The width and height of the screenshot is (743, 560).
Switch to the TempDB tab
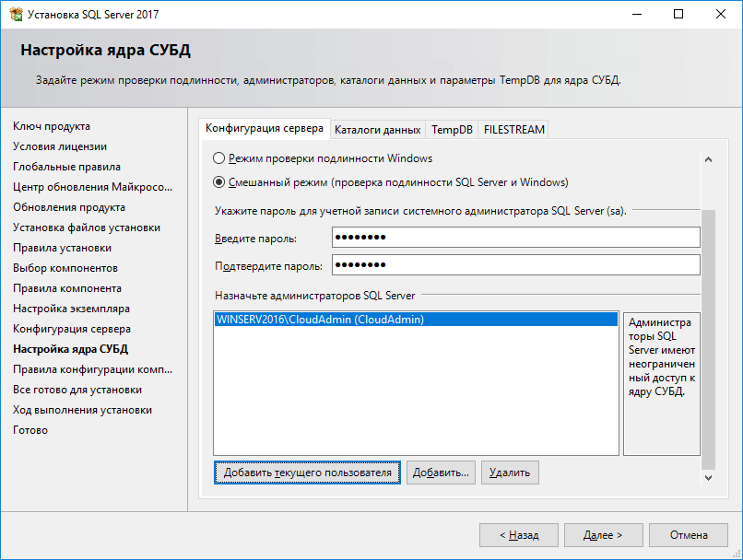pyautogui.click(x=452, y=130)
